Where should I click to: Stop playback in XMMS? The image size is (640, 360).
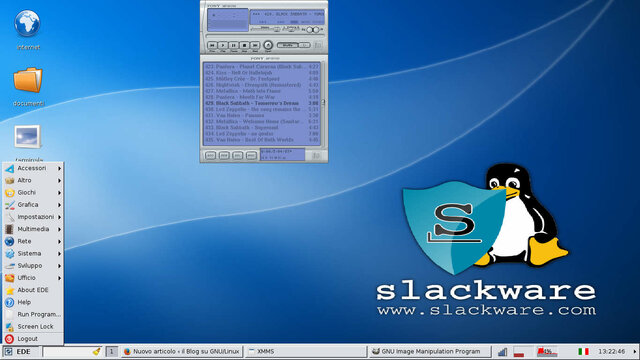point(244,45)
